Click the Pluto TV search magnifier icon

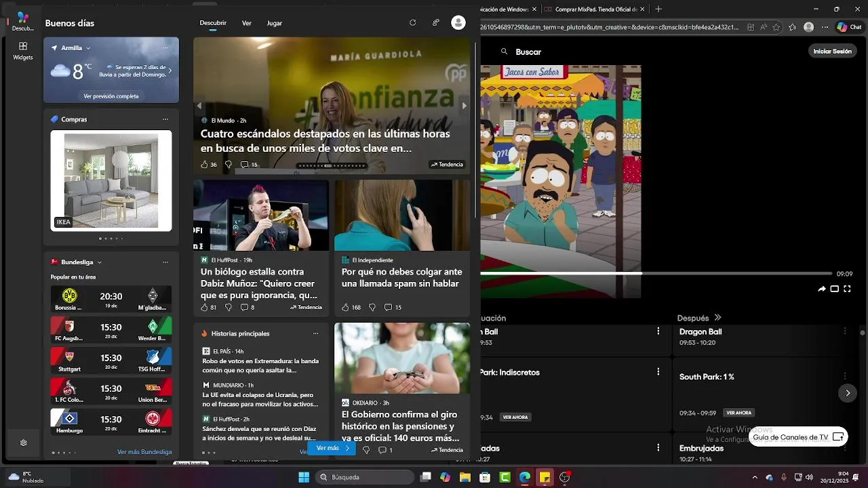tap(504, 52)
